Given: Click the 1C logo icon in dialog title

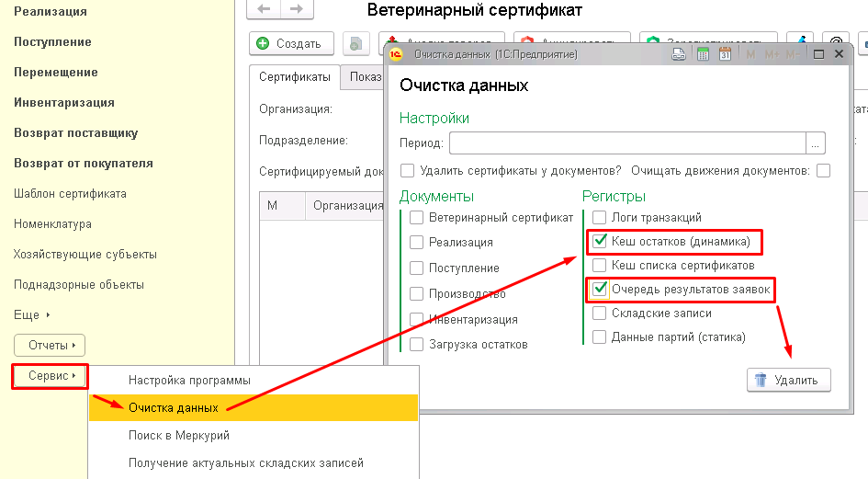Looking at the screenshot, I should [395, 54].
